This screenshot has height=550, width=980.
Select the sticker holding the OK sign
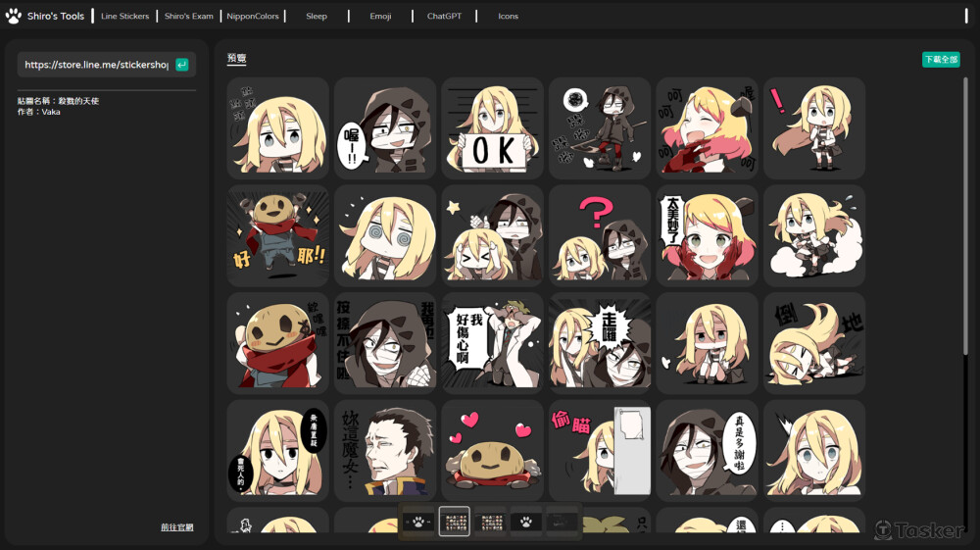pos(492,127)
